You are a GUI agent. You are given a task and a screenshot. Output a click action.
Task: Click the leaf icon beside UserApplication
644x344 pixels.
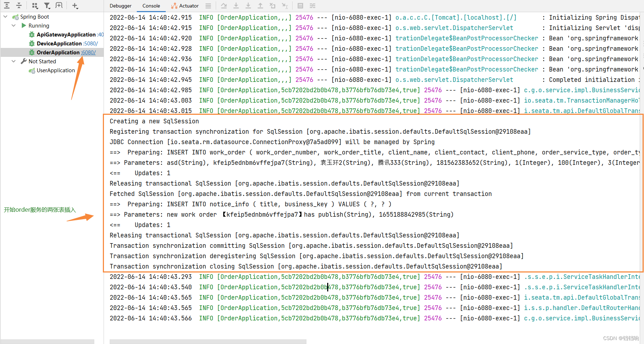click(x=32, y=70)
